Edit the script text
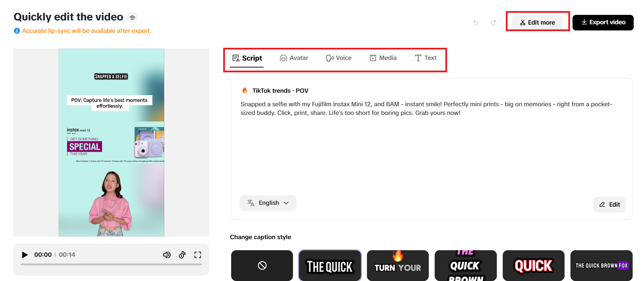This screenshot has width=644, height=281. tap(609, 205)
